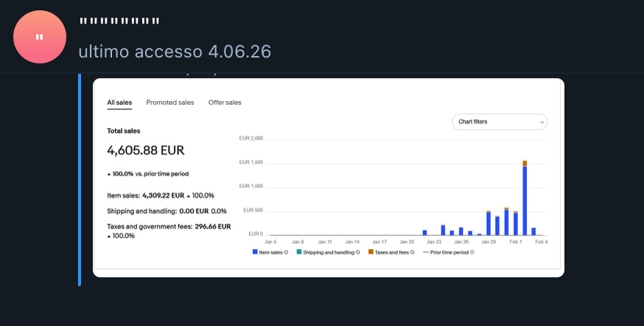The width and height of the screenshot is (644, 326).
Task: Click the orange Taxes and fees legend swatch
Action: point(371,252)
